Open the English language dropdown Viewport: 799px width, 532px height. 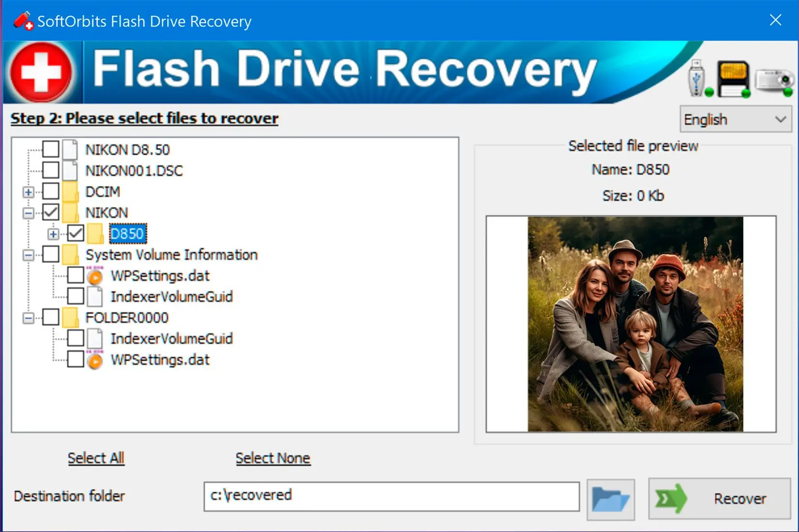click(736, 119)
